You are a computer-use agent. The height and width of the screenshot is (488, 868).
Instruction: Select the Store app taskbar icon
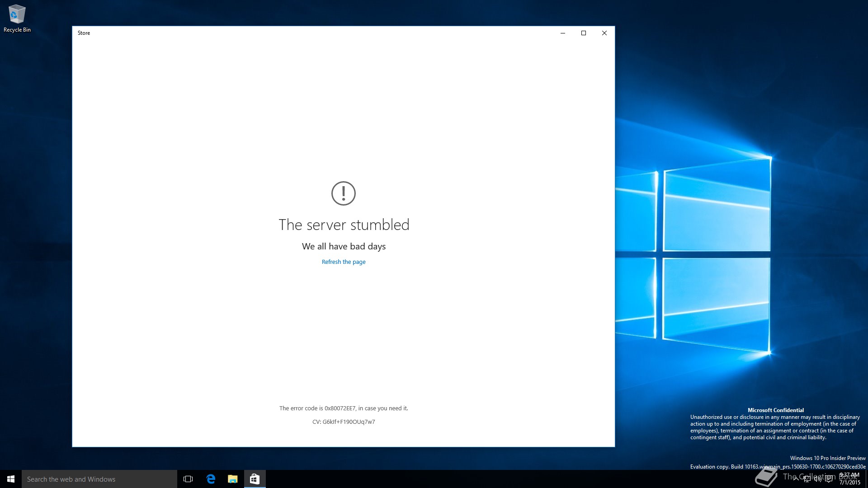pos(255,479)
